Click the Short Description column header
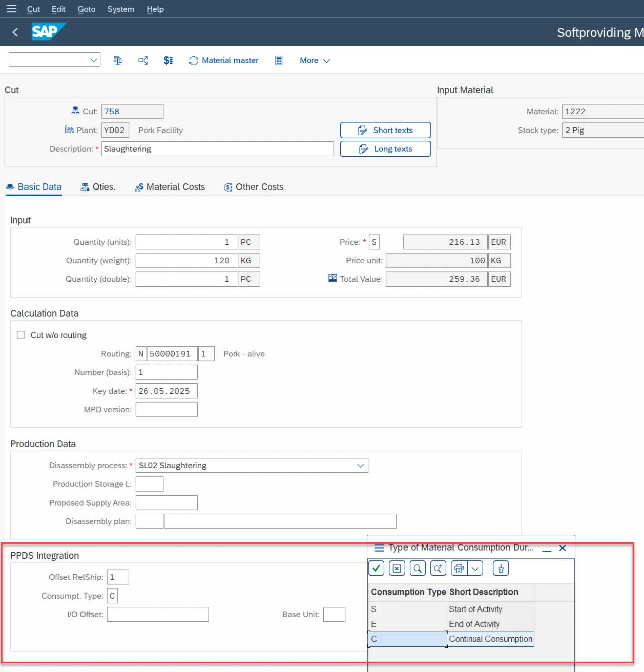Screen dimensions: 644x672 tap(490, 592)
